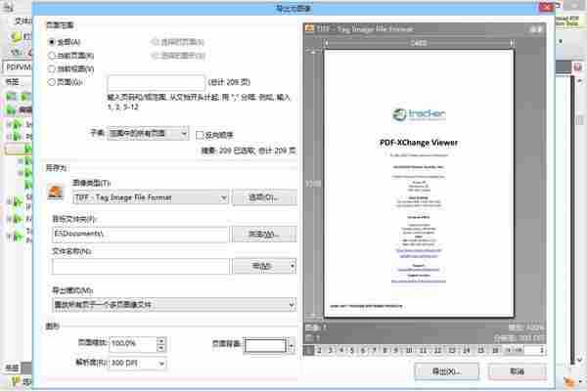Select the 全部(A) all pages radio button
The image size is (587, 392).
[x=52, y=42]
